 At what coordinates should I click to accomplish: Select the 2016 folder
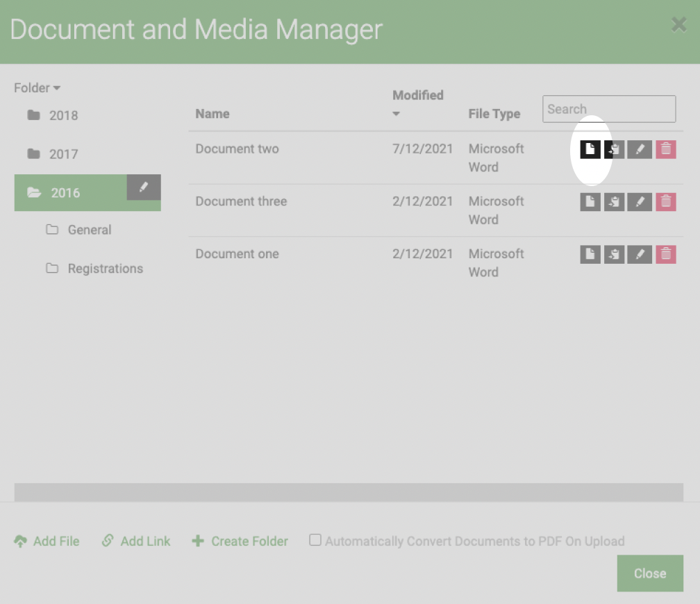71,193
